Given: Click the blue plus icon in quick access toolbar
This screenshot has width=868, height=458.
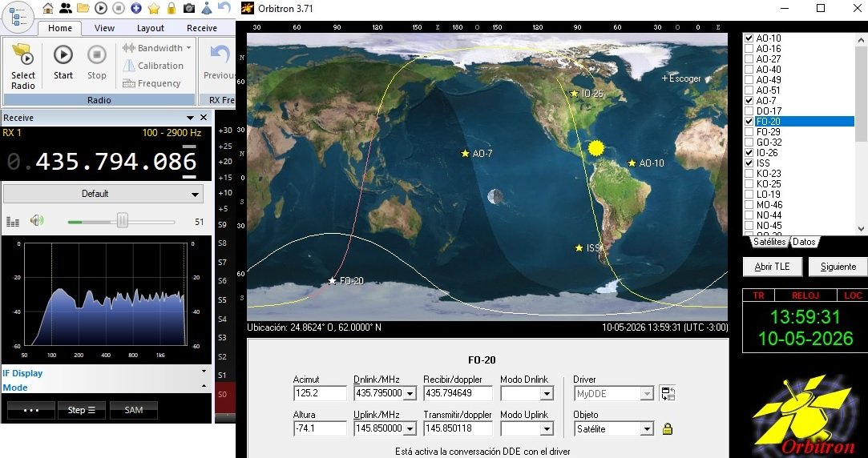Looking at the screenshot, I should [x=135, y=8].
